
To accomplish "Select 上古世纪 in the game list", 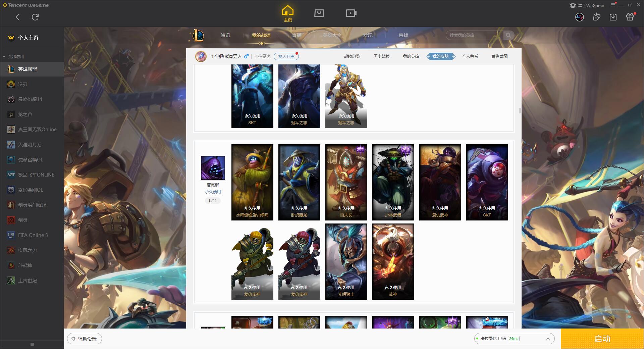I will pyautogui.click(x=32, y=281).
